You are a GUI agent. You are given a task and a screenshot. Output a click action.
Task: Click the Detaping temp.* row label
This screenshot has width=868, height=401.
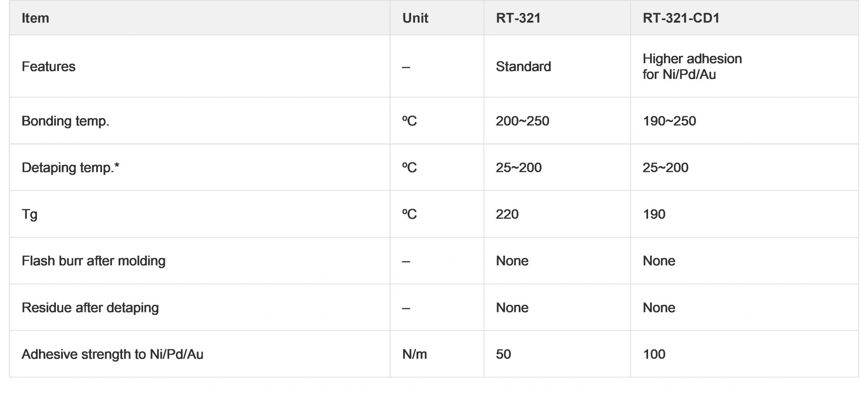click(70, 168)
